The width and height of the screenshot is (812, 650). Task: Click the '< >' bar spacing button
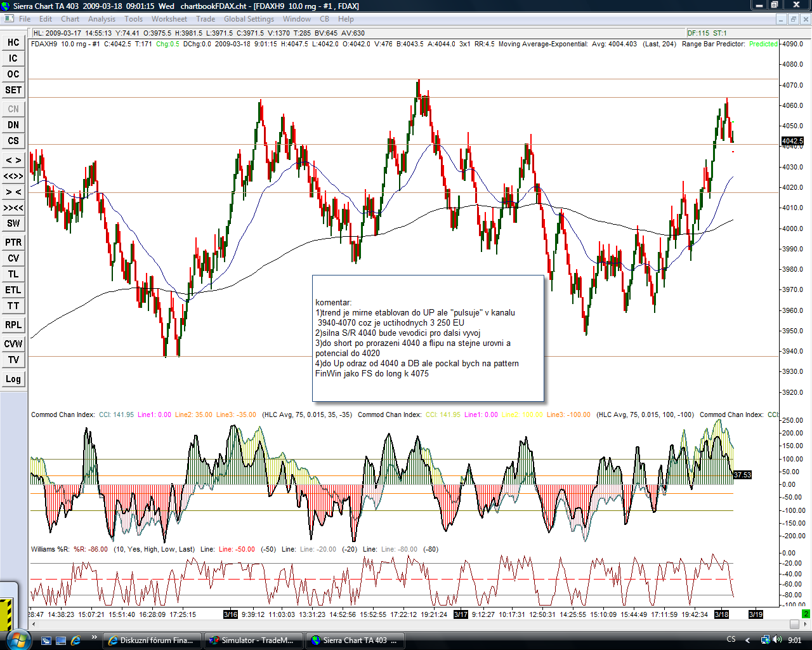coord(13,160)
